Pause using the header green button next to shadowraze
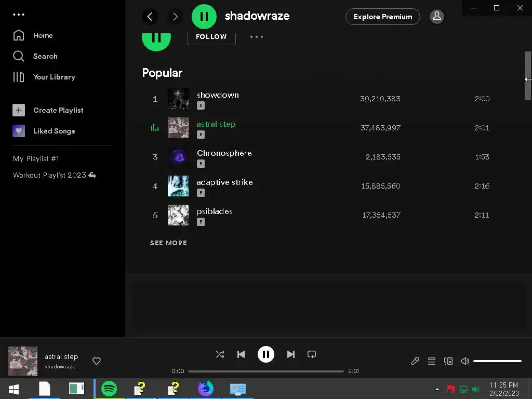Image resolution: width=532 pixels, height=399 pixels. pos(204,16)
